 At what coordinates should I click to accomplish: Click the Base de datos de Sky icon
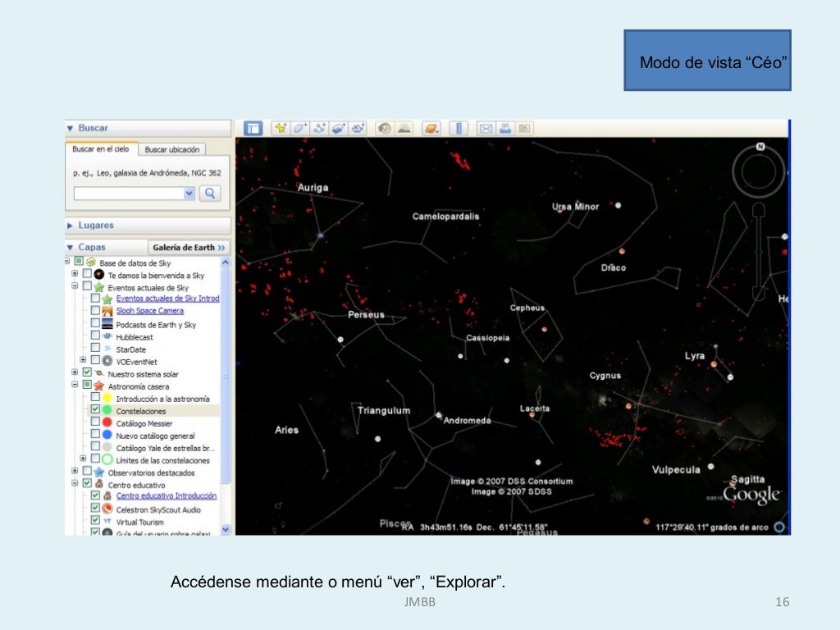click(91, 262)
